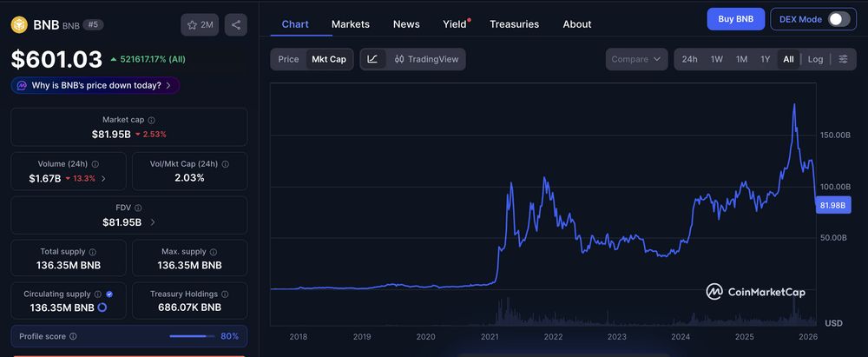Click the #5 rank badge
Viewport: 868px width, 357px height.
[x=93, y=24]
